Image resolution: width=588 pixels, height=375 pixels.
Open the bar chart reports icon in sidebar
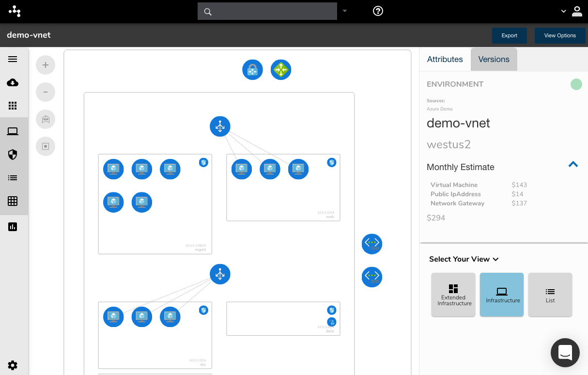click(13, 226)
